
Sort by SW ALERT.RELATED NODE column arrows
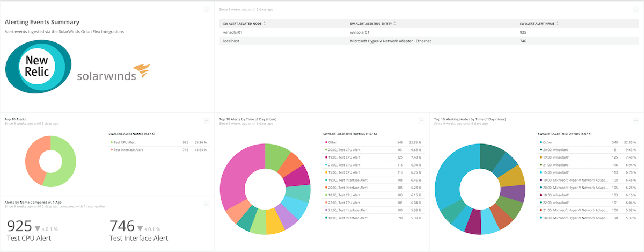(265, 24)
